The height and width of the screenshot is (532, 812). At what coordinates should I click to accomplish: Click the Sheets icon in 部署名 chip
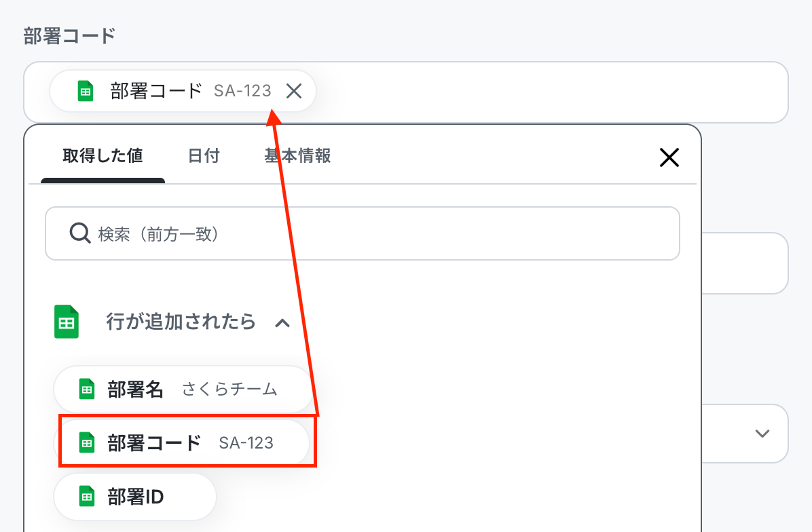(x=87, y=389)
